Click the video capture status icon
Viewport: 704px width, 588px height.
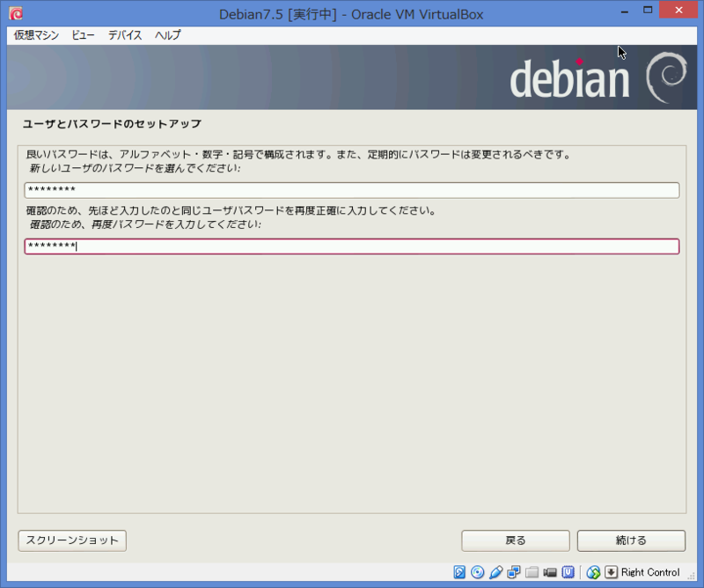click(550, 572)
